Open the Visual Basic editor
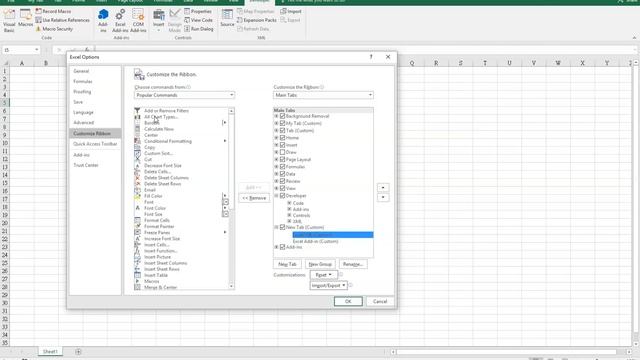640x360 pixels. pyautogui.click(x=9, y=20)
